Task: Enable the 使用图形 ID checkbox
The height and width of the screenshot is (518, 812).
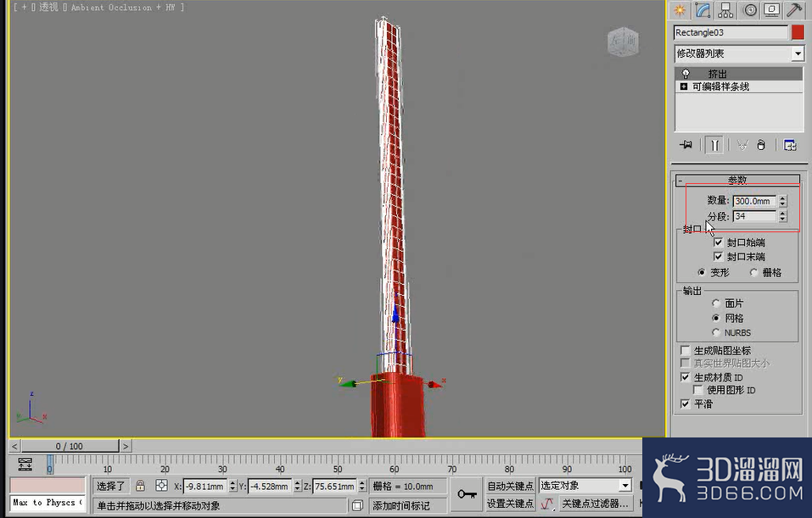Action: coord(698,390)
